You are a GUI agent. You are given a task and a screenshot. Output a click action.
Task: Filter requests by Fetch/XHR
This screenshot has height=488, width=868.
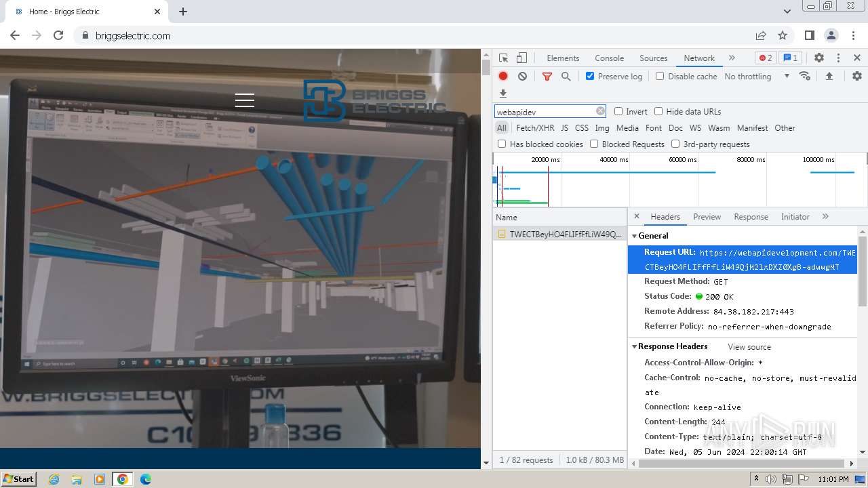click(535, 128)
